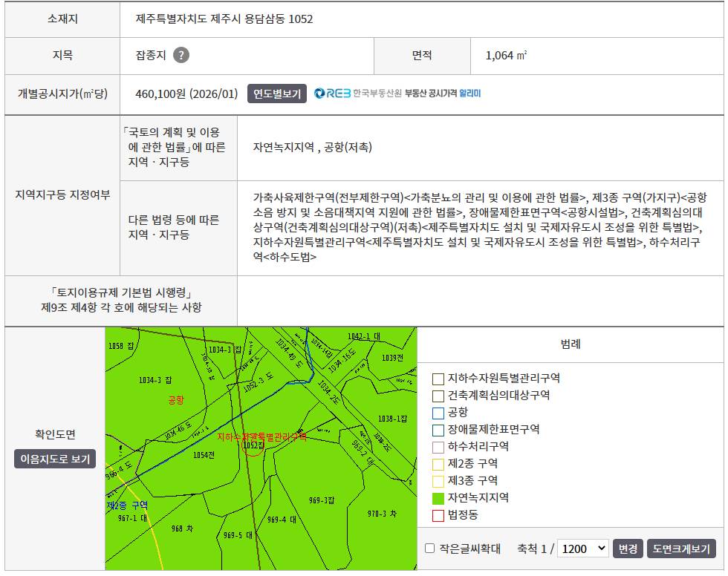Open the 축척 1200 scale dropdown
Image resolution: width=728 pixels, height=576 pixels.
tap(582, 549)
